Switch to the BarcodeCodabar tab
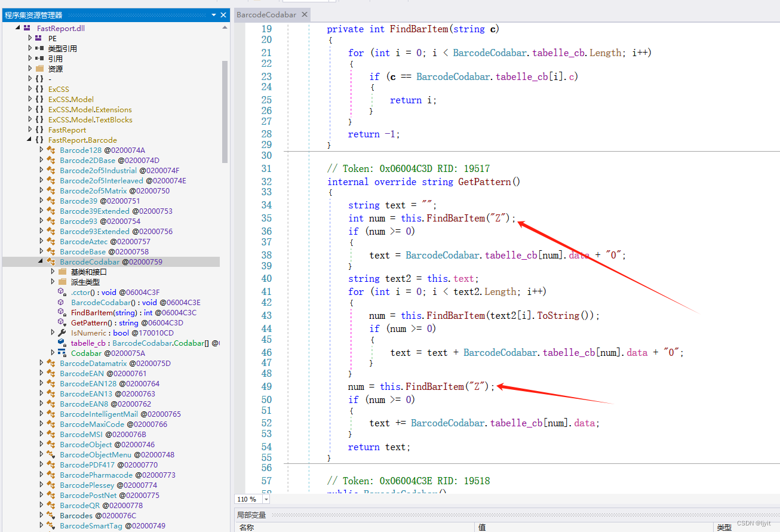This screenshot has width=780, height=532. 266,14
